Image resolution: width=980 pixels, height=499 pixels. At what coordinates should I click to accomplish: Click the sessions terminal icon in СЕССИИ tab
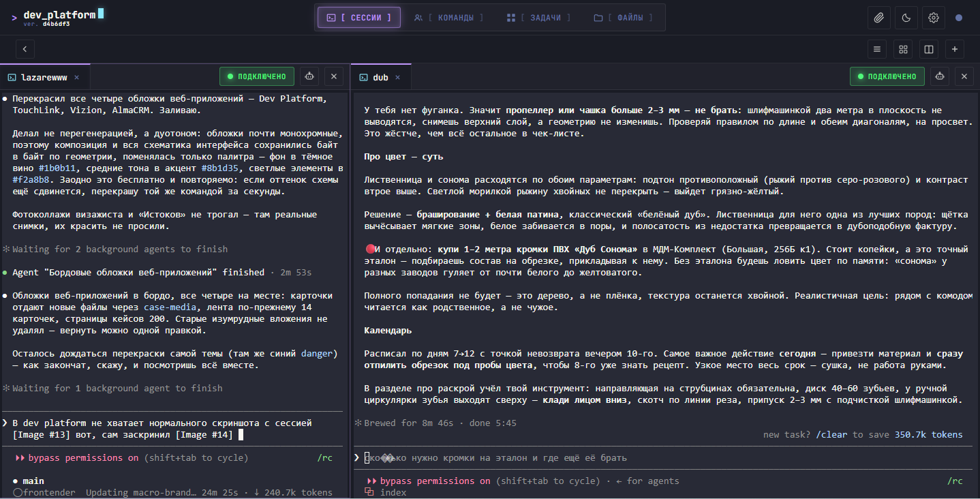pyautogui.click(x=331, y=18)
